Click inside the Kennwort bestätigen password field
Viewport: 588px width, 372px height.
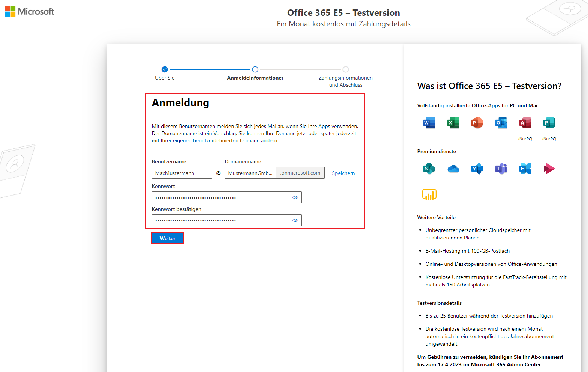(x=221, y=220)
